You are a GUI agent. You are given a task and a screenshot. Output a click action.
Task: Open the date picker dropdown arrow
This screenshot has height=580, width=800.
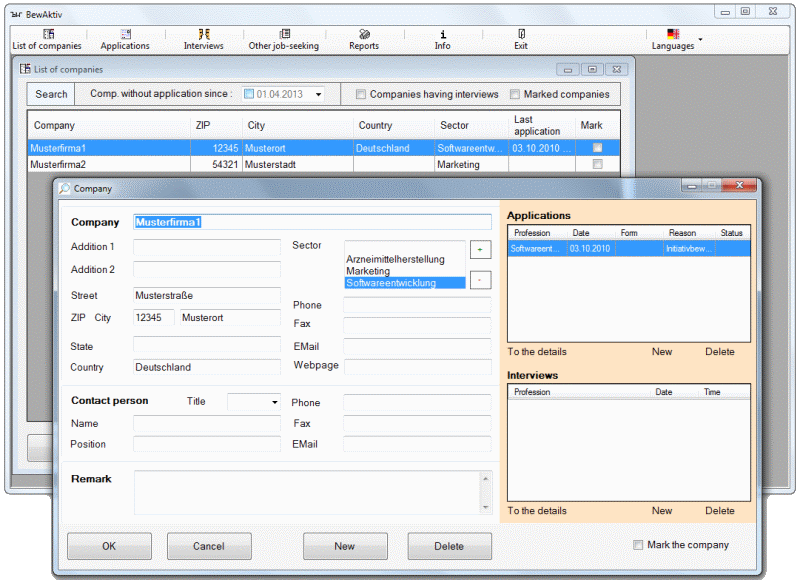[318, 94]
